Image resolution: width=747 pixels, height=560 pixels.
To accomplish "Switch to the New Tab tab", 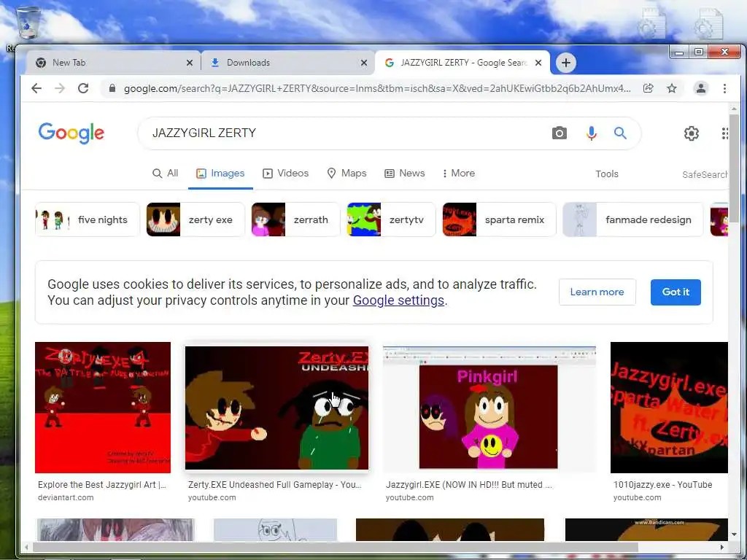I will click(112, 63).
